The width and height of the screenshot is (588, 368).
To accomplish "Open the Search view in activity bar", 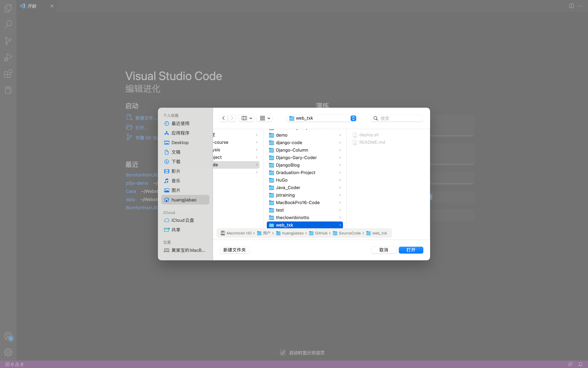I will point(8,24).
